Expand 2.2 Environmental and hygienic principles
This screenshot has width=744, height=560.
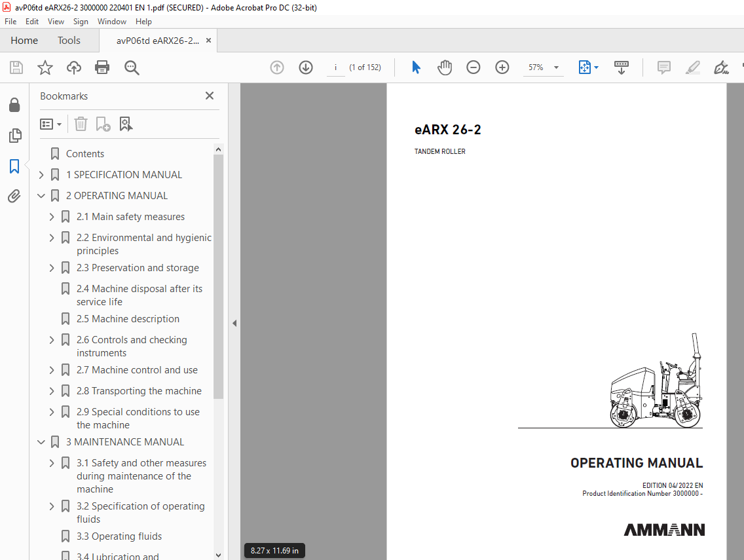click(52, 237)
